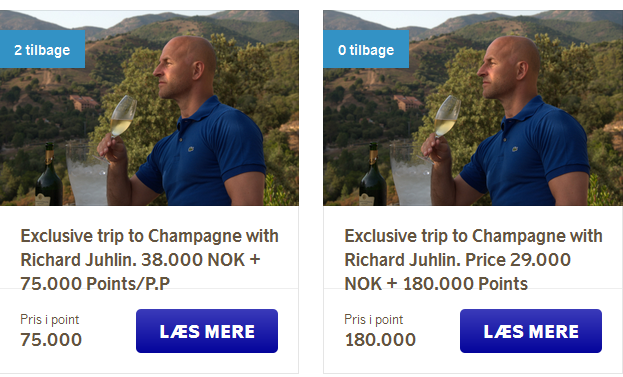
Task: Open LÆS MERE for the 180.000 points trip
Action: (x=531, y=331)
